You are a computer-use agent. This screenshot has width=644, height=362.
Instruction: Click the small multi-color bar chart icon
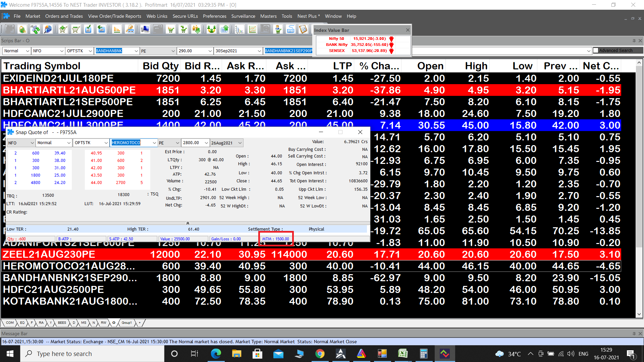(x=239, y=29)
